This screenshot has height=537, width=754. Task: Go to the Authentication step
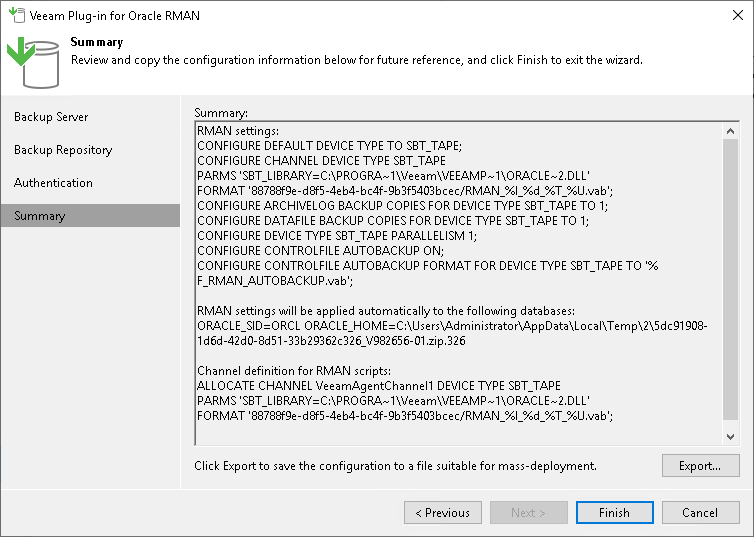(53, 183)
